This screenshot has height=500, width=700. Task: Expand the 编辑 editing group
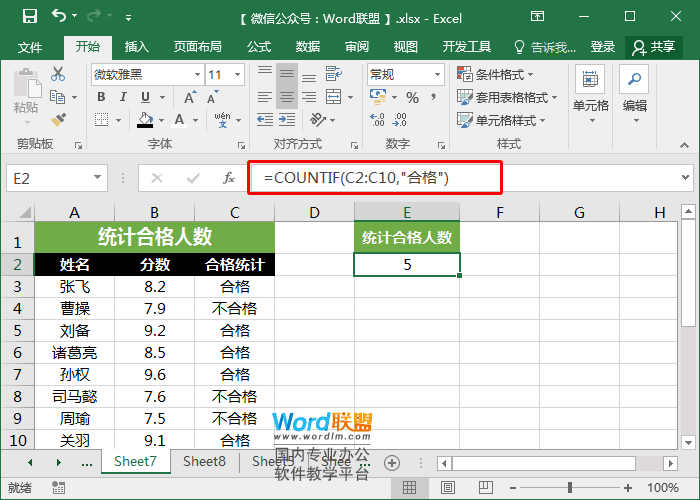[x=635, y=94]
